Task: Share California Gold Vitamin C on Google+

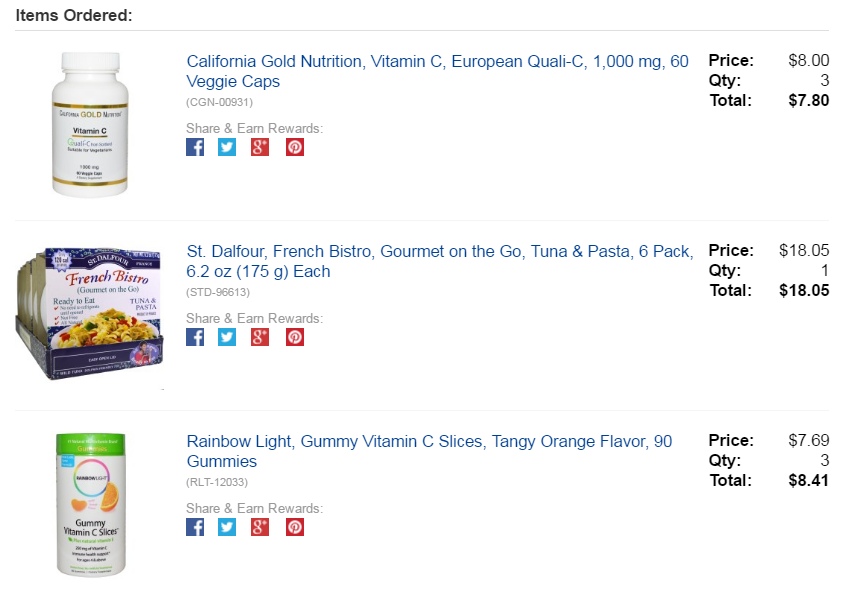Action: point(260,147)
